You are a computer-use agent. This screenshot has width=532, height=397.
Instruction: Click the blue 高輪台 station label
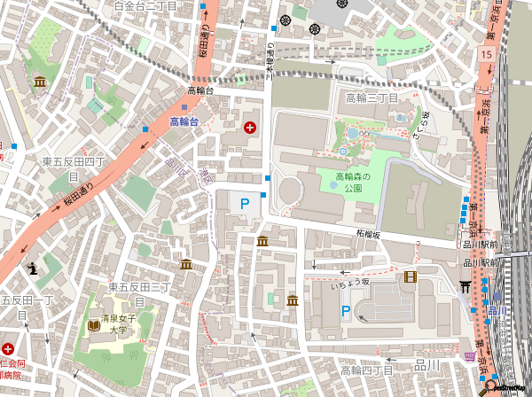(x=185, y=121)
